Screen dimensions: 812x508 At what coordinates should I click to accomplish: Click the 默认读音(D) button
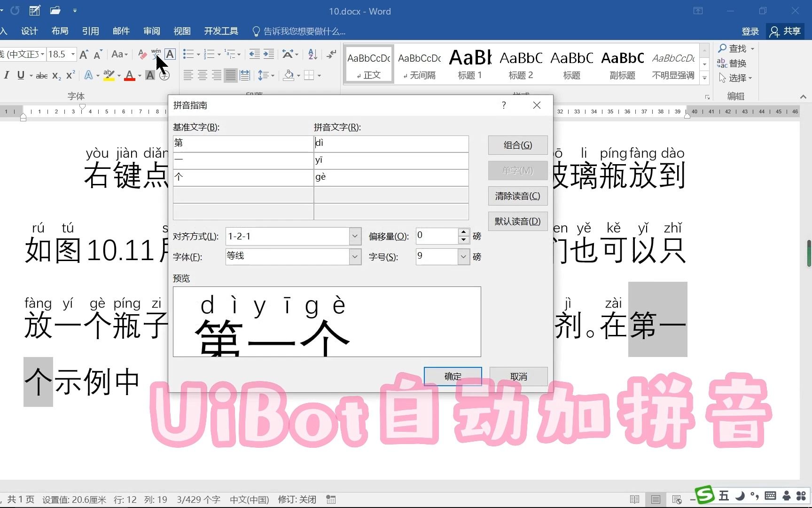(518, 221)
